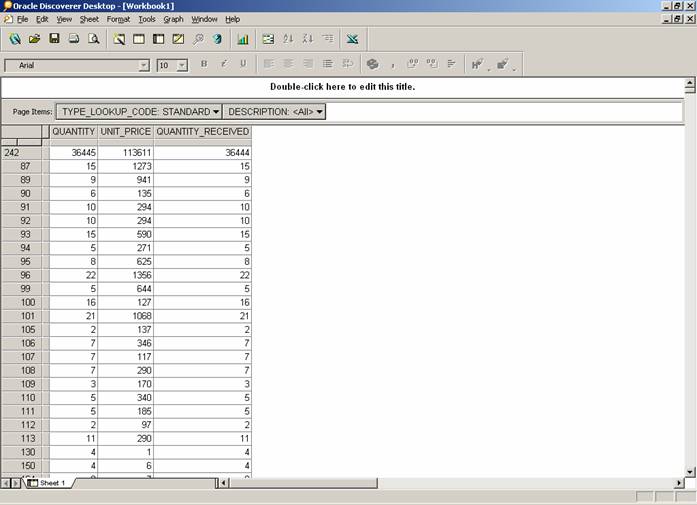Toggle Bold formatting button

(204, 64)
